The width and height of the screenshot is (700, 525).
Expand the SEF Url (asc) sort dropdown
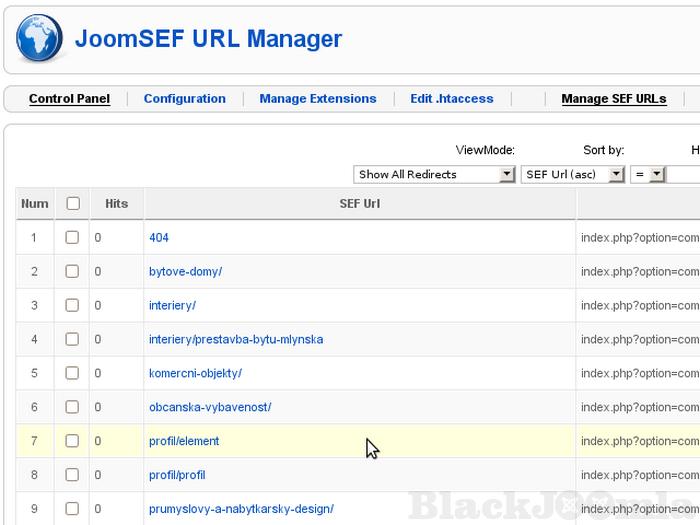point(574,174)
